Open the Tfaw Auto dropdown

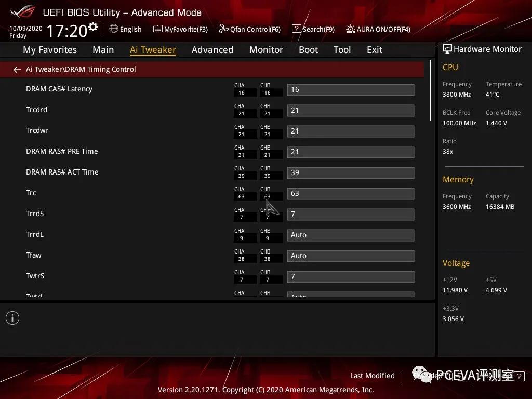tap(350, 256)
